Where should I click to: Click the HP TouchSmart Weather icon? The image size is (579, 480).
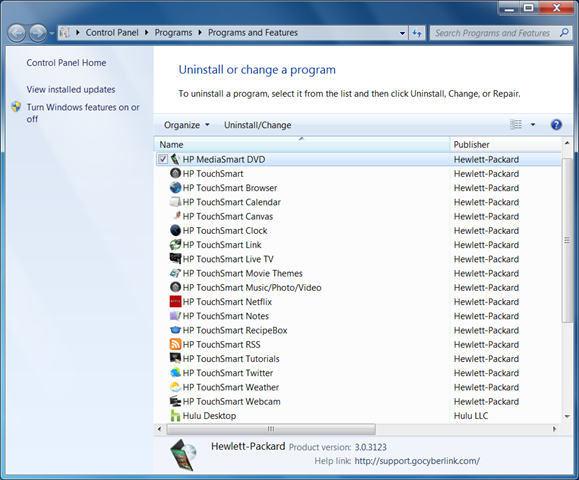point(175,387)
